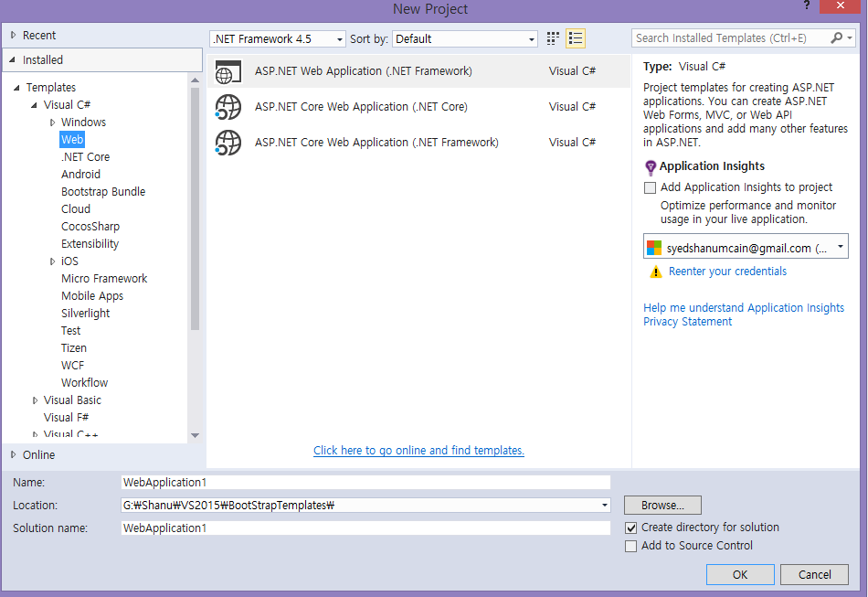Screen dimensions: 868x597
Task: Expand the Online section
Action: (14, 454)
